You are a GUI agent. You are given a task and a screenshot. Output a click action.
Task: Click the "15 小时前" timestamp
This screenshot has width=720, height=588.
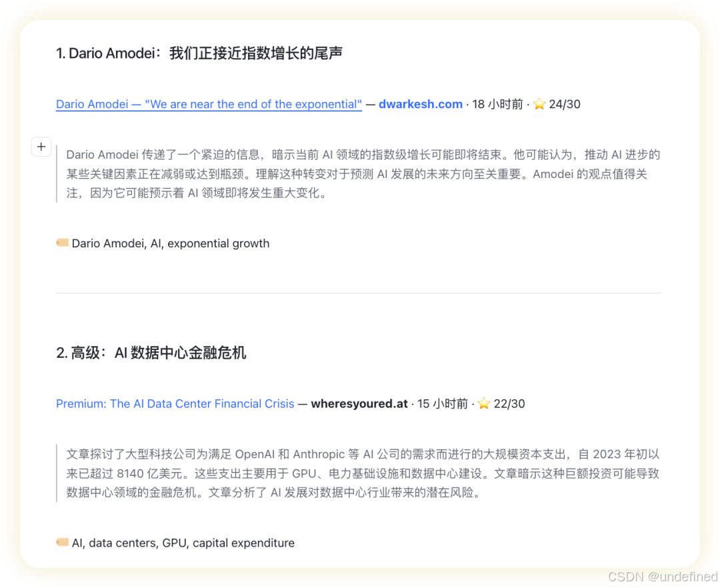443,403
